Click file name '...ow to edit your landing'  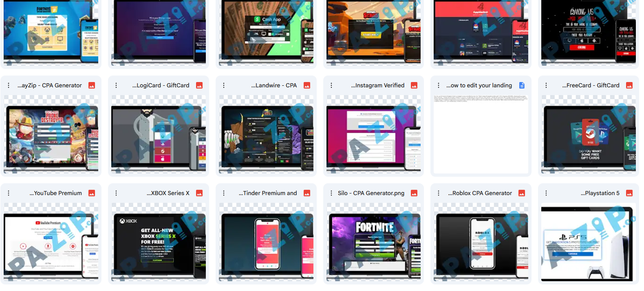[479, 85]
